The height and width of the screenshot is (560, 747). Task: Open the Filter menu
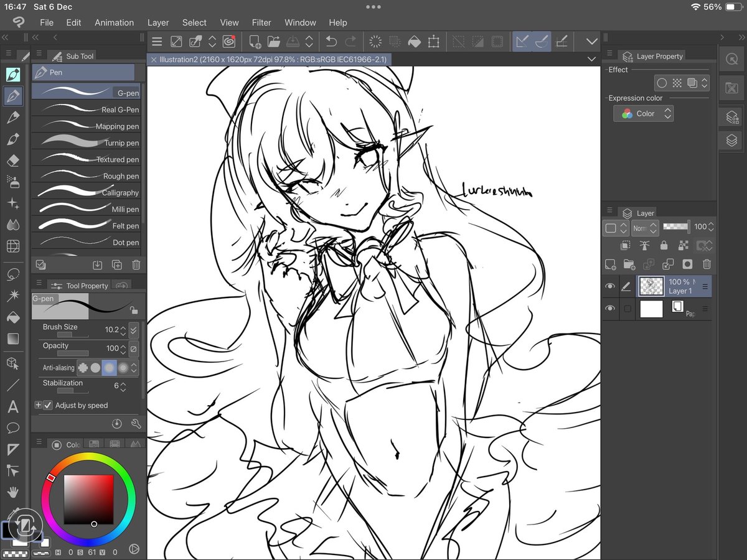click(x=261, y=22)
